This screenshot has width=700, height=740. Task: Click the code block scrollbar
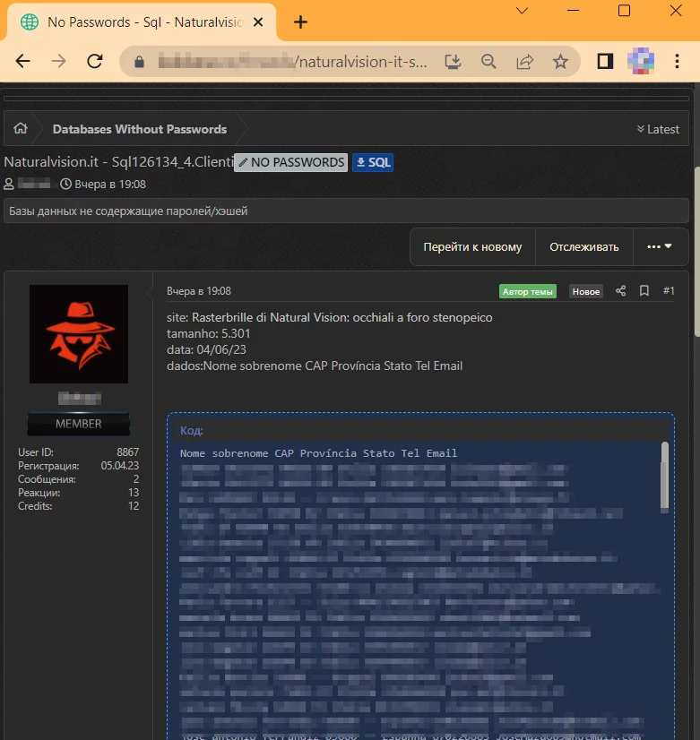(664, 475)
